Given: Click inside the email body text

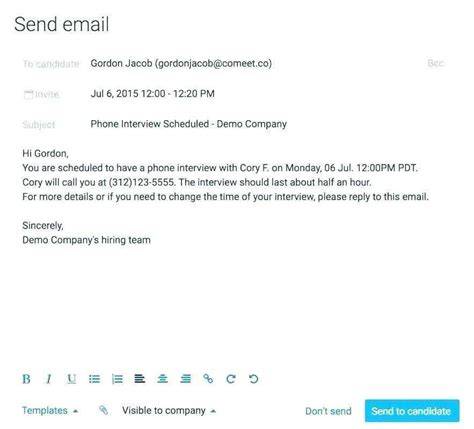Looking at the screenshot, I should click(x=225, y=197).
